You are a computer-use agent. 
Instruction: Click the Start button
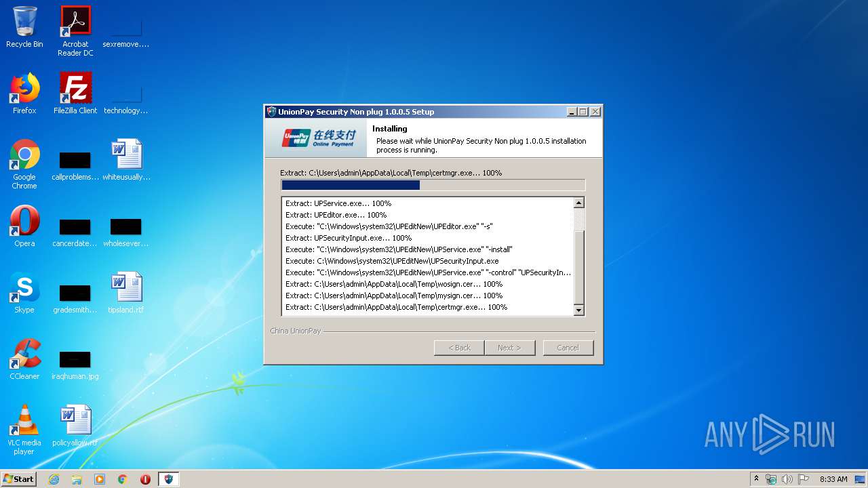(19, 479)
